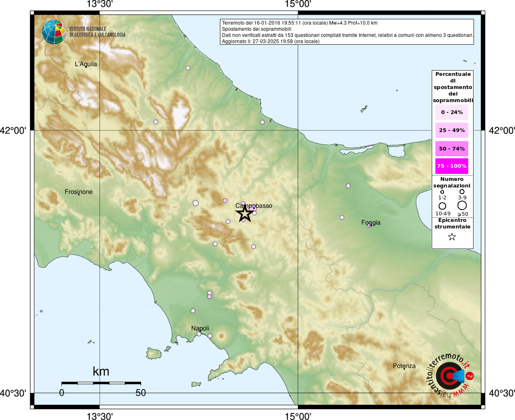This screenshot has width=515, height=420.
Task: Click the Potenza city label
Action: point(404,366)
